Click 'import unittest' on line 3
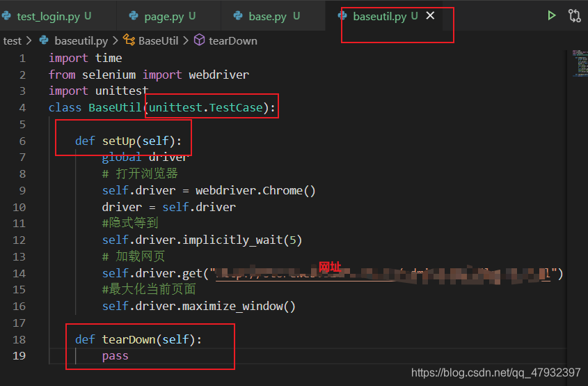 tap(98, 91)
